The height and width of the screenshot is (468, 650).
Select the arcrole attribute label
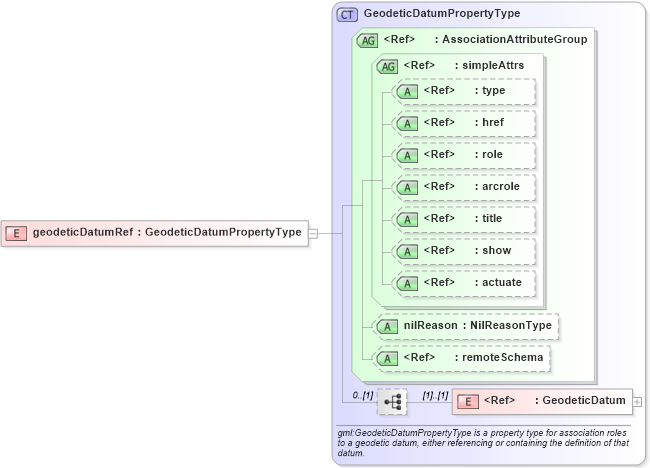pos(471,186)
